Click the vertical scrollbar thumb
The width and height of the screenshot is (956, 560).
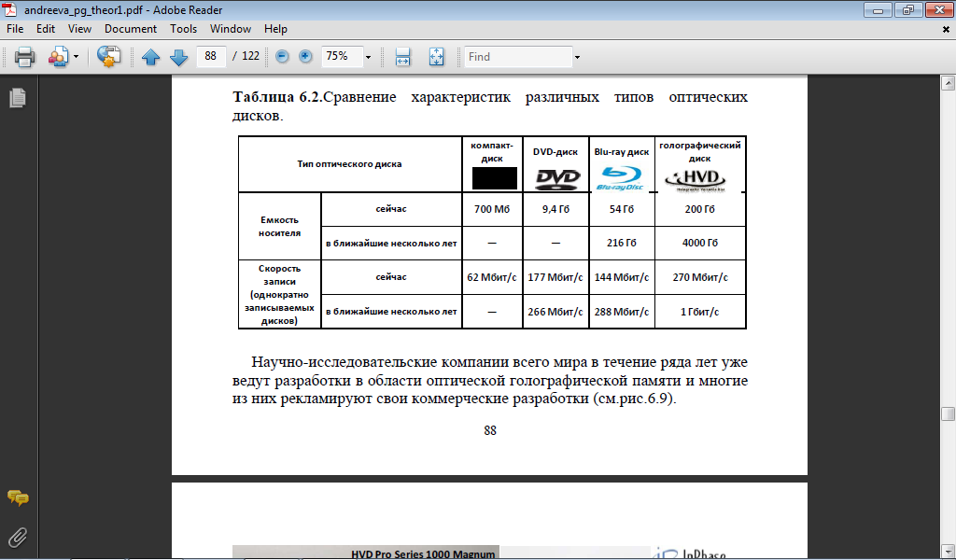click(948, 413)
